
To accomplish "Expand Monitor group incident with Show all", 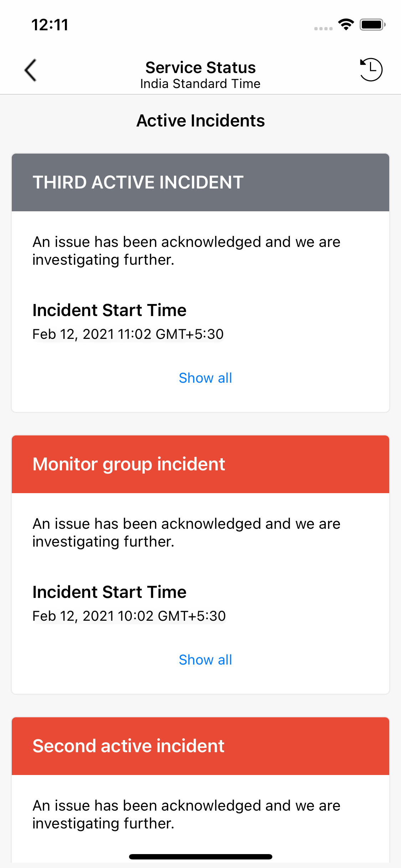I will pyautogui.click(x=205, y=660).
